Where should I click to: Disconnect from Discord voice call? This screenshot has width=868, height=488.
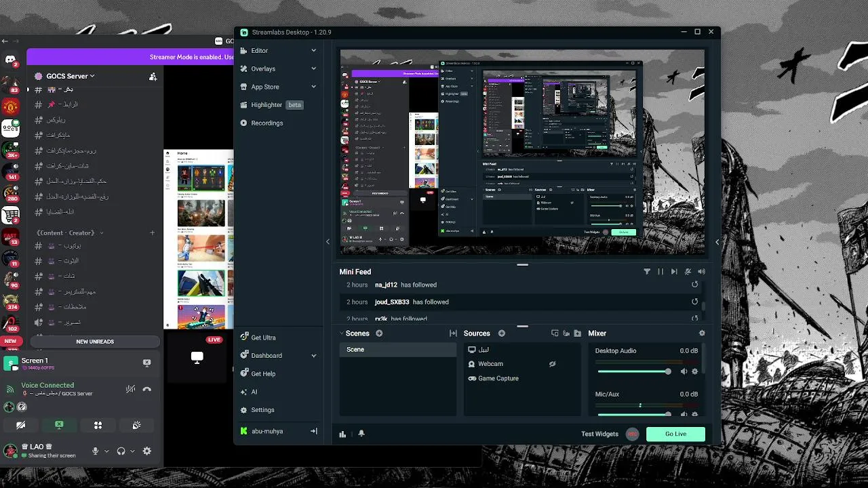[x=147, y=389]
